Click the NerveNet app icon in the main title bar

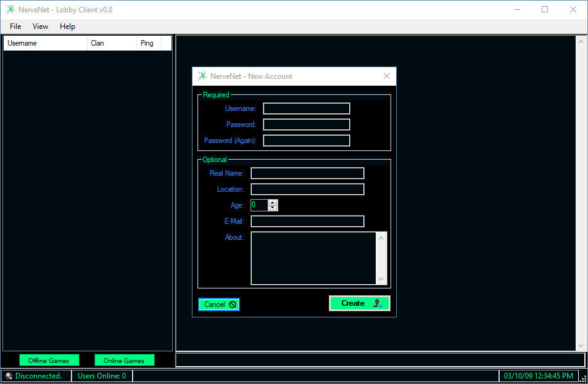[x=10, y=9]
